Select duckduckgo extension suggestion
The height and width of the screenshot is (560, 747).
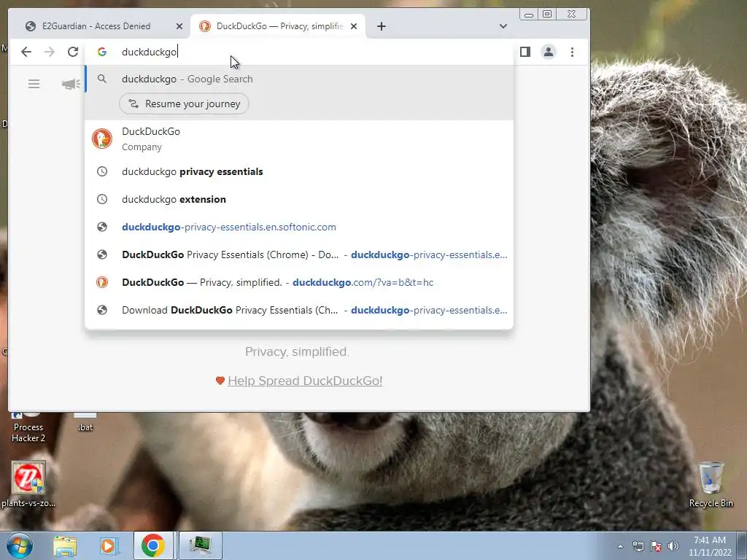tap(299, 199)
